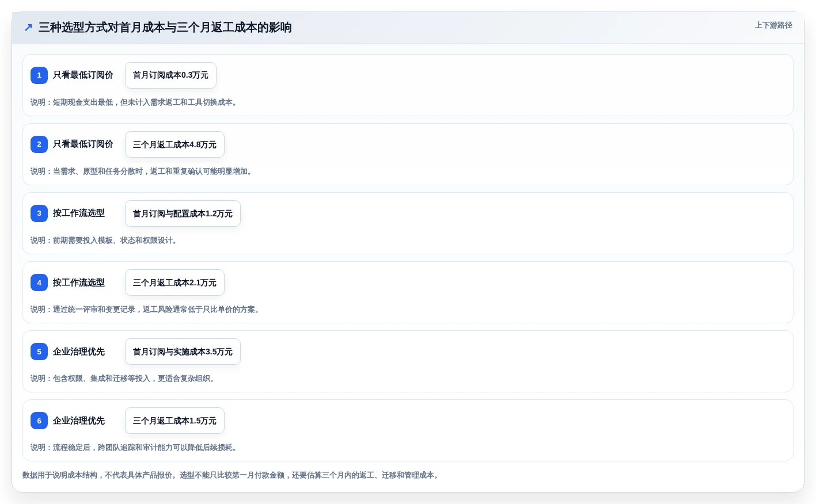Click the 上下游路径 label in header

pyautogui.click(x=773, y=25)
